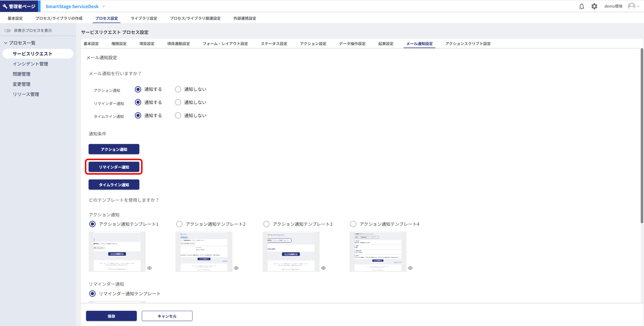Switch to the ステータス設定 tab
This screenshot has height=326, width=644.
(x=274, y=43)
